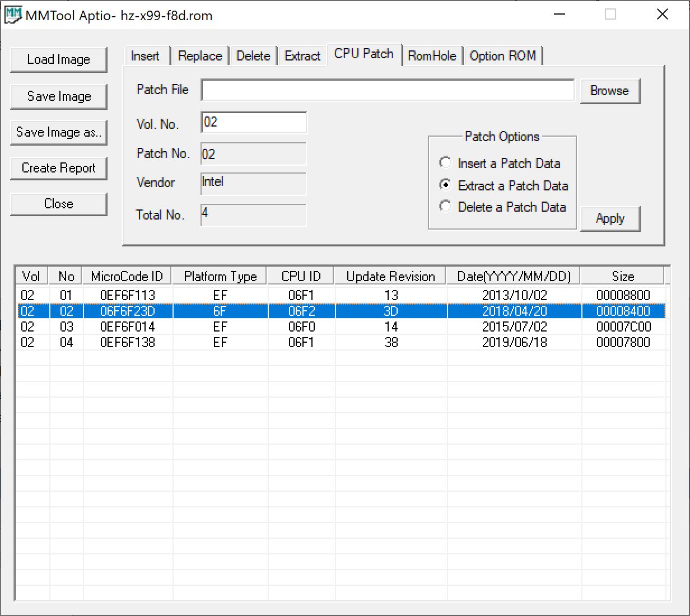Open the Delete tab
This screenshot has width=690, height=616.
coord(253,56)
